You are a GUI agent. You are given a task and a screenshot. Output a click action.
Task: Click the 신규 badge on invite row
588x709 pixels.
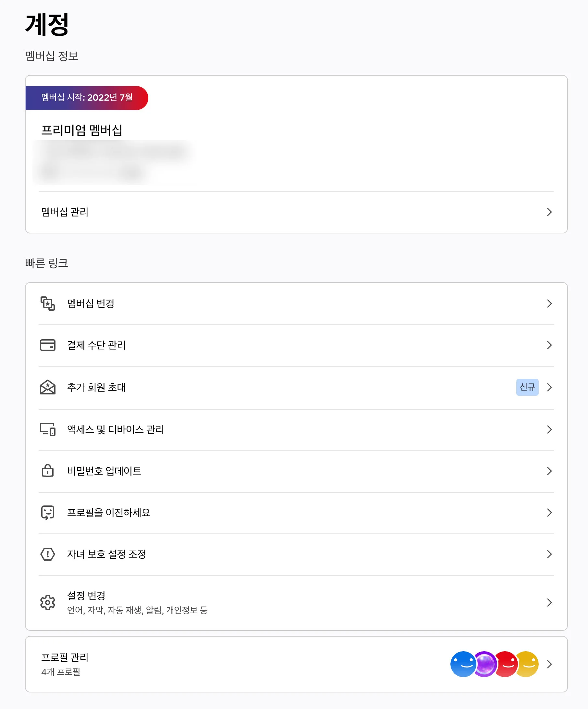coord(527,387)
